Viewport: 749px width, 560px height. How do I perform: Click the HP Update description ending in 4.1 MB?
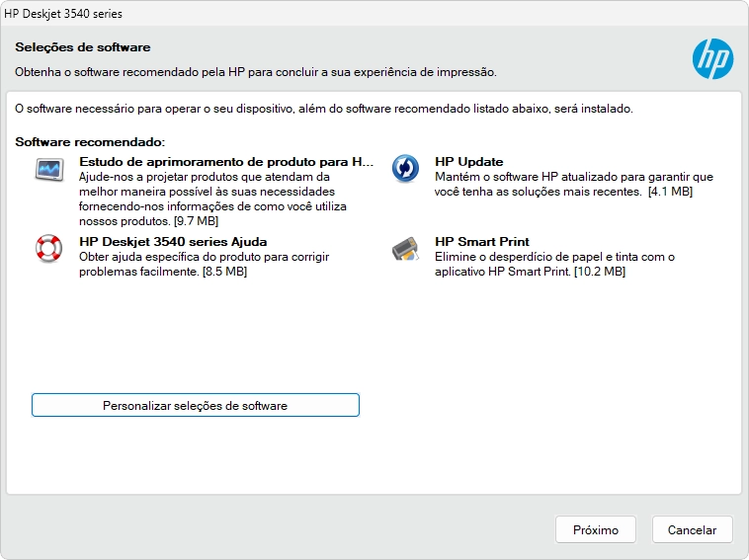coord(574,185)
